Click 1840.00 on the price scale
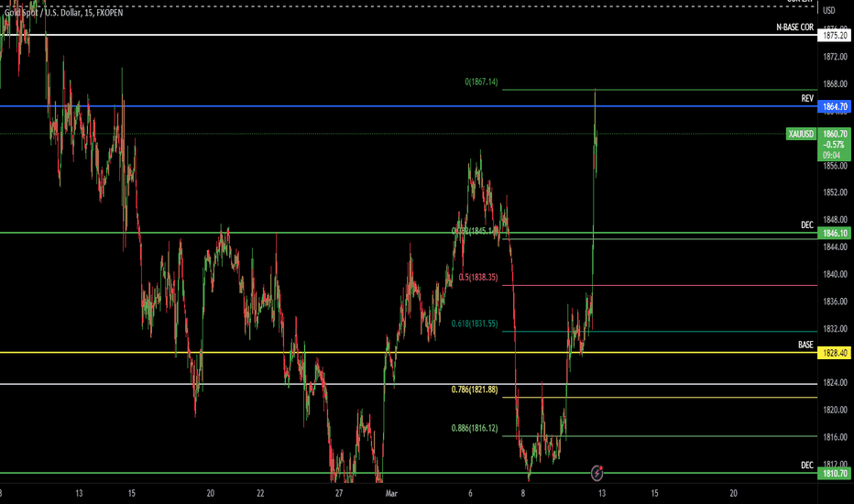 (x=836, y=274)
